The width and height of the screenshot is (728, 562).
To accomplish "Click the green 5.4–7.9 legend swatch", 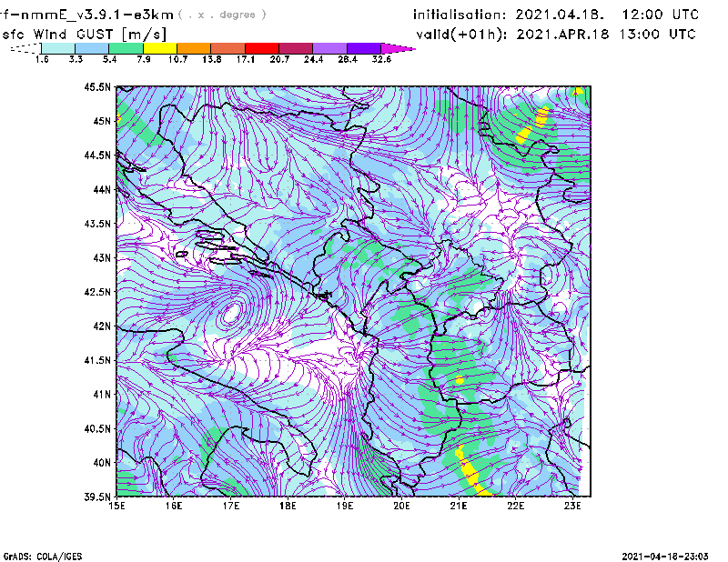I will (126, 48).
